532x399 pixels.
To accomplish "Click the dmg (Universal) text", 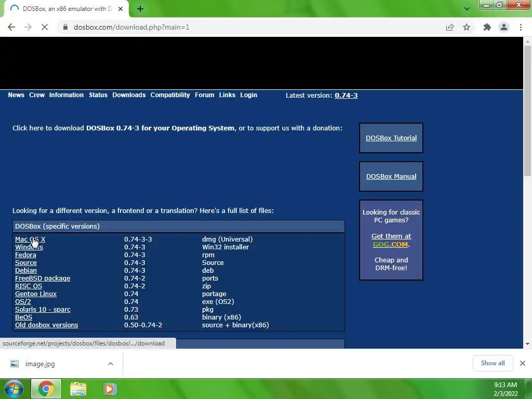I will (x=228, y=239).
